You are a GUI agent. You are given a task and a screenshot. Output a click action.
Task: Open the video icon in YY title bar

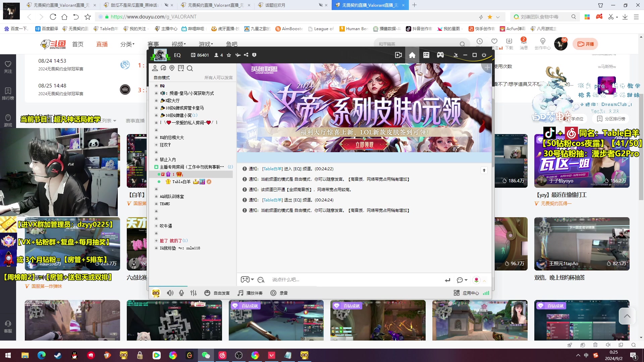398,55
